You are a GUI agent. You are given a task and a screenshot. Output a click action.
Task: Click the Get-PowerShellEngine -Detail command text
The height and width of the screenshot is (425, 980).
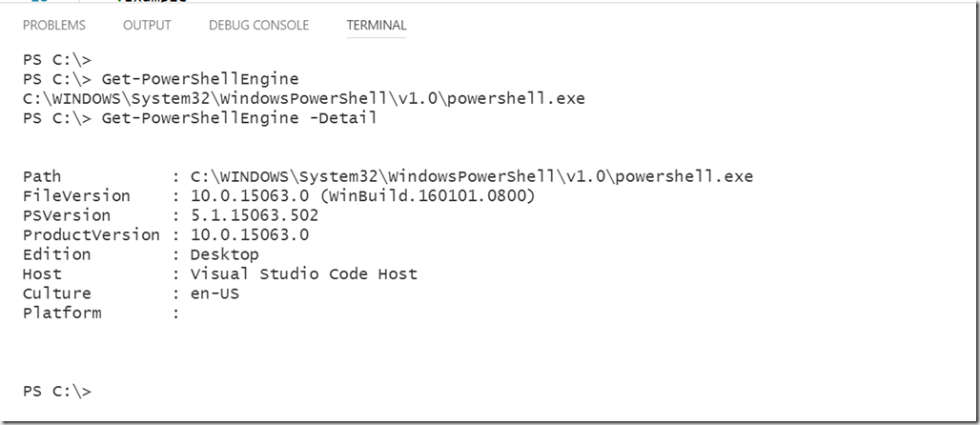(x=239, y=117)
